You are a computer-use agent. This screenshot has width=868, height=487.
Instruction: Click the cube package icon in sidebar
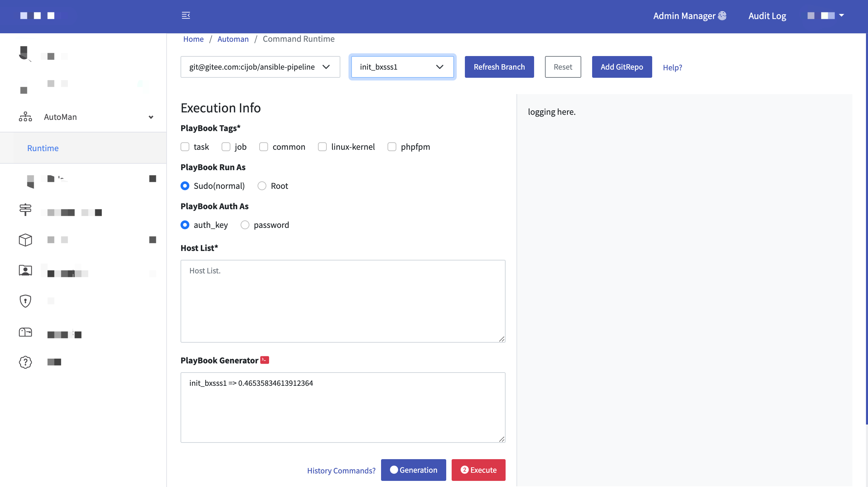coord(25,240)
